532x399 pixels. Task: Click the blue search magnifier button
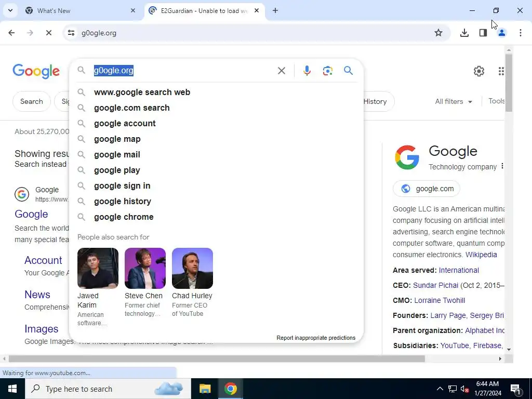click(348, 71)
